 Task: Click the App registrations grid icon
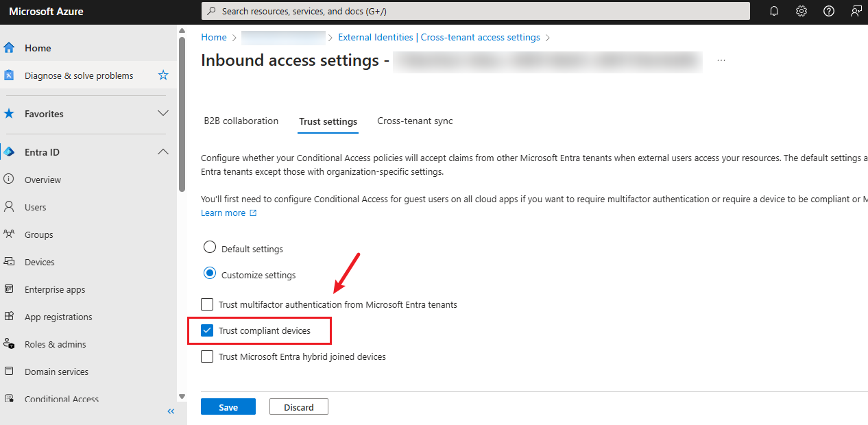pyautogui.click(x=9, y=317)
